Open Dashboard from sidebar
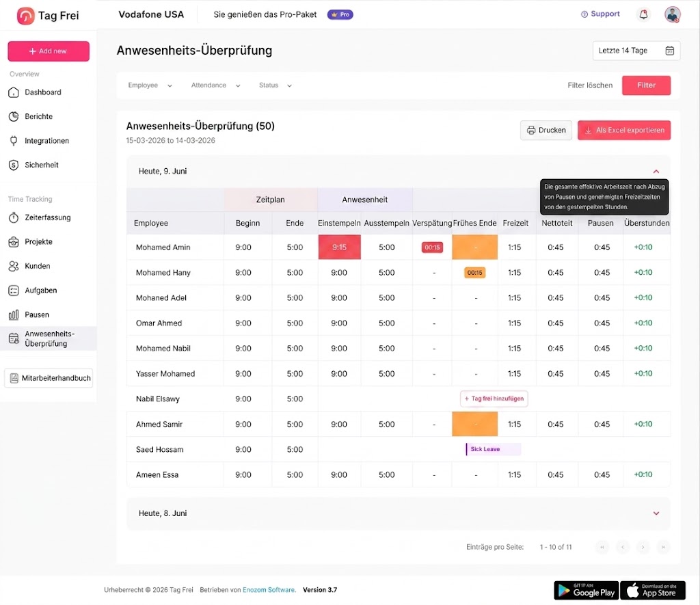This screenshot has height=605, width=700. coord(42,92)
